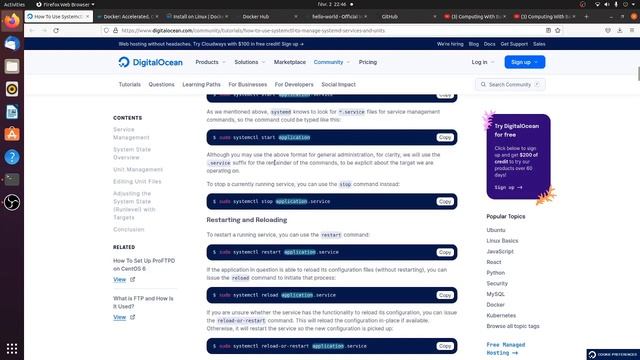Copy the reload-or-restart command
Screen dimensions: 640x360
[x=445, y=346]
